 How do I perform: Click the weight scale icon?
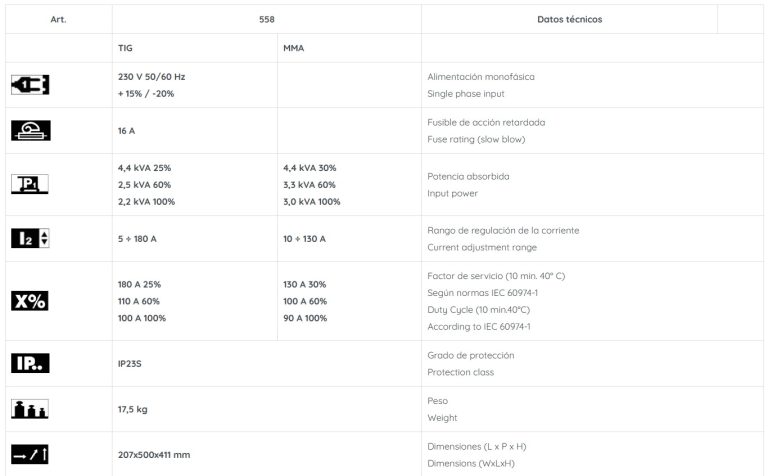click(x=30, y=408)
